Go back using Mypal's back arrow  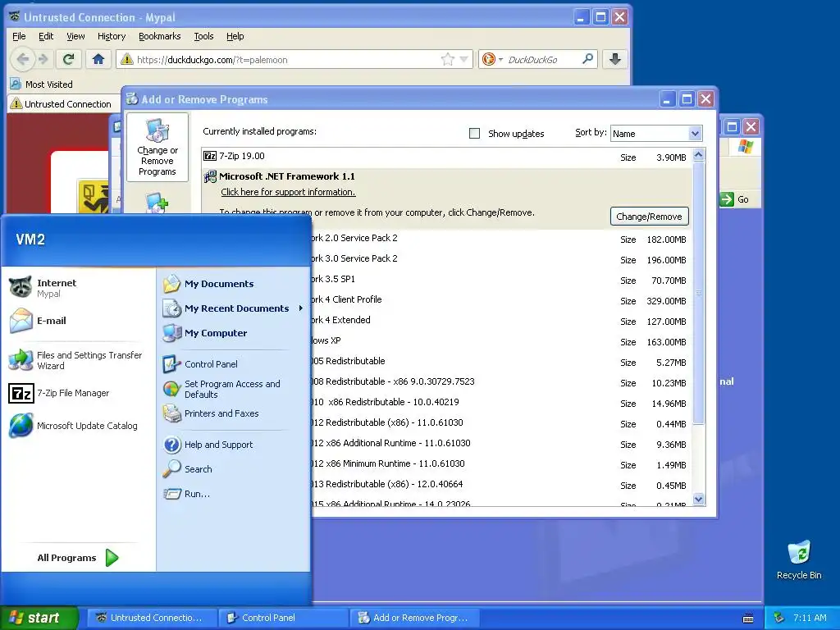coord(22,59)
